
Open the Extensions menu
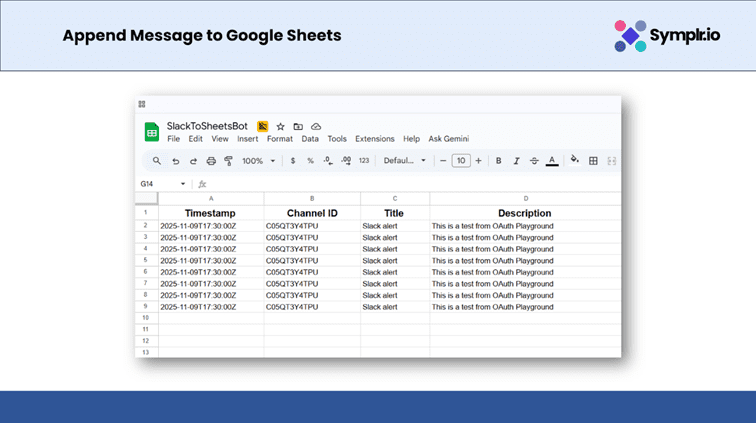[x=375, y=139]
